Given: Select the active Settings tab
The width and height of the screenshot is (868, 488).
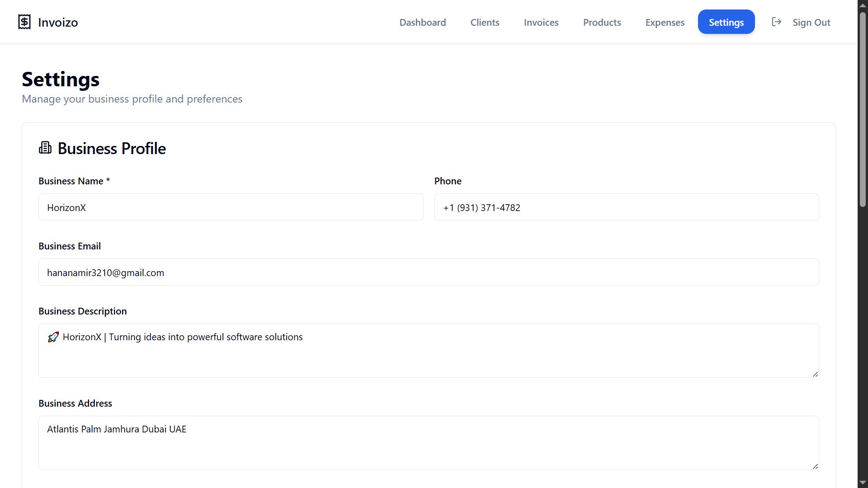Looking at the screenshot, I should [726, 22].
